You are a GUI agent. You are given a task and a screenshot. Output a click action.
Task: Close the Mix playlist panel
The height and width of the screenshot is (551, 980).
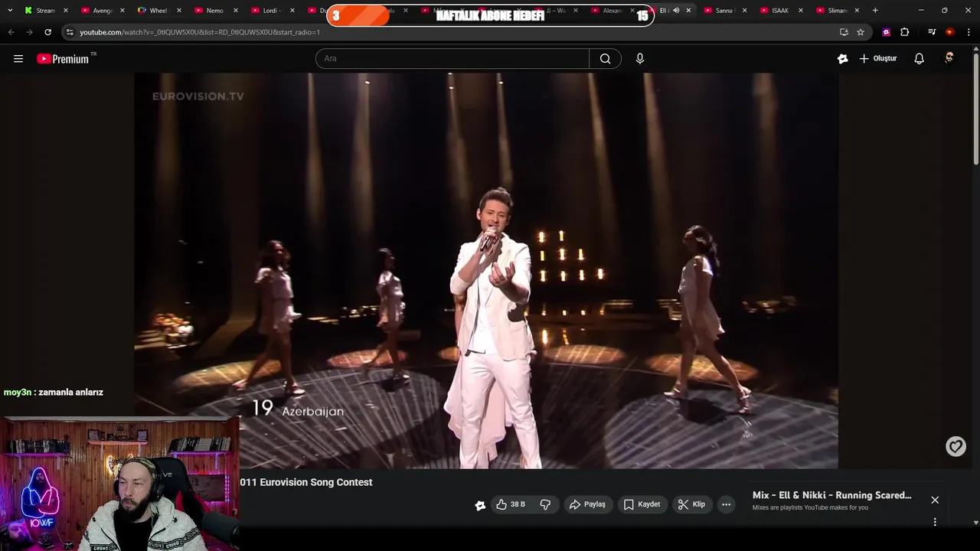[935, 500]
